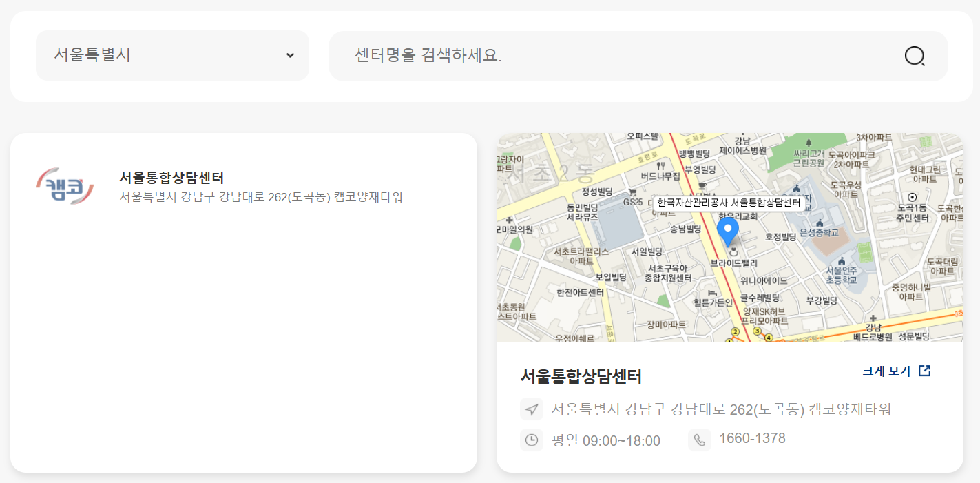Click map label 한국자산관리공사 서울통합상담센터
Screen dimensions: 980x483
728,203
